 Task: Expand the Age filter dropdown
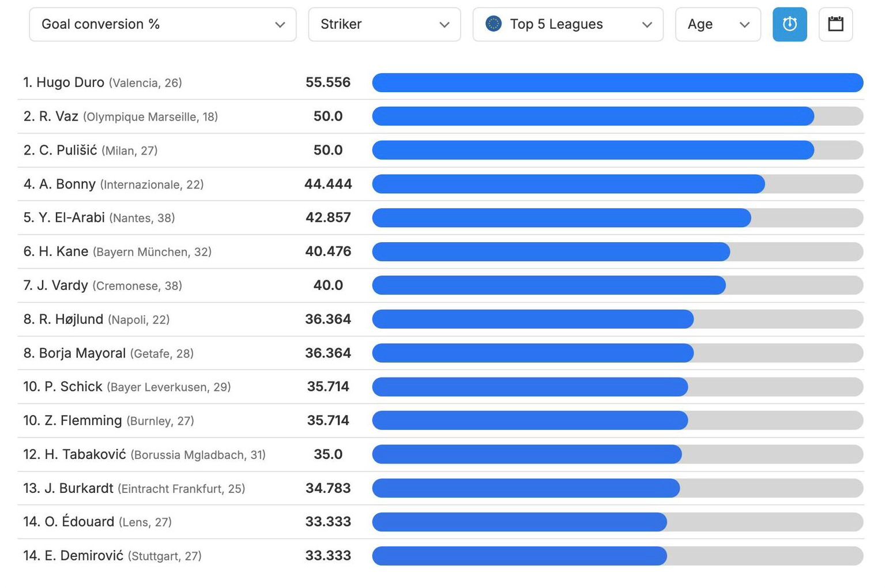(x=717, y=24)
